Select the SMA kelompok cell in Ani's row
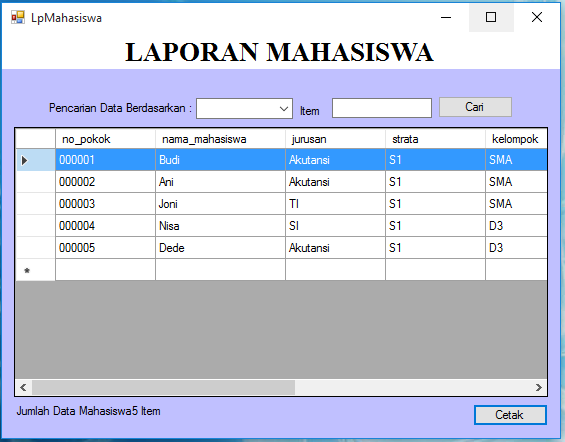565x442 pixels. [x=516, y=182]
